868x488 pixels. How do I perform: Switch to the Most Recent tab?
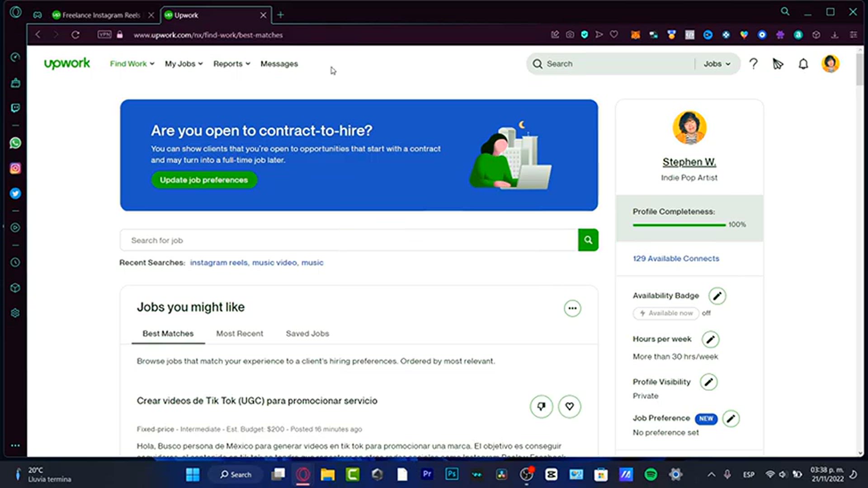pyautogui.click(x=240, y=333)
